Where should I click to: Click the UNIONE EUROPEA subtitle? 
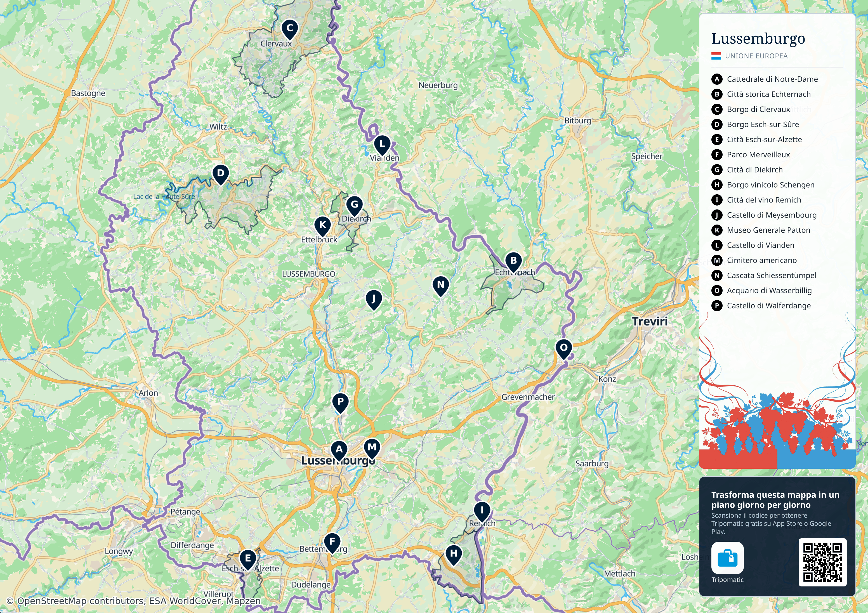(756, 56)
